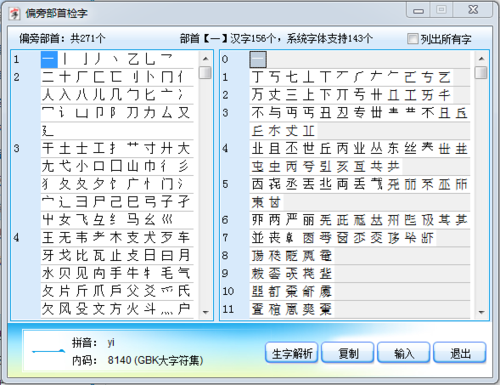Screen dimensions: 500x385
Task: Click the 复制 button
Action: coord(348,353)
